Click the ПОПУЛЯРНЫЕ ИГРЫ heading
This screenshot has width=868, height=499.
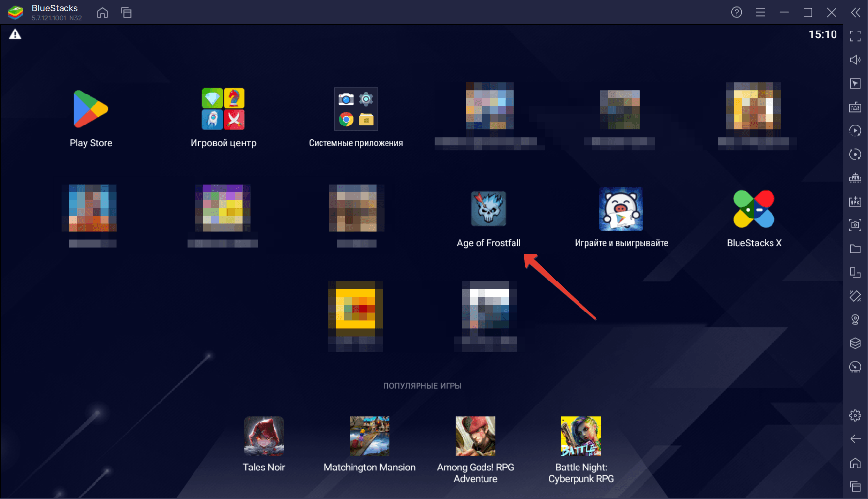point(422,386)
